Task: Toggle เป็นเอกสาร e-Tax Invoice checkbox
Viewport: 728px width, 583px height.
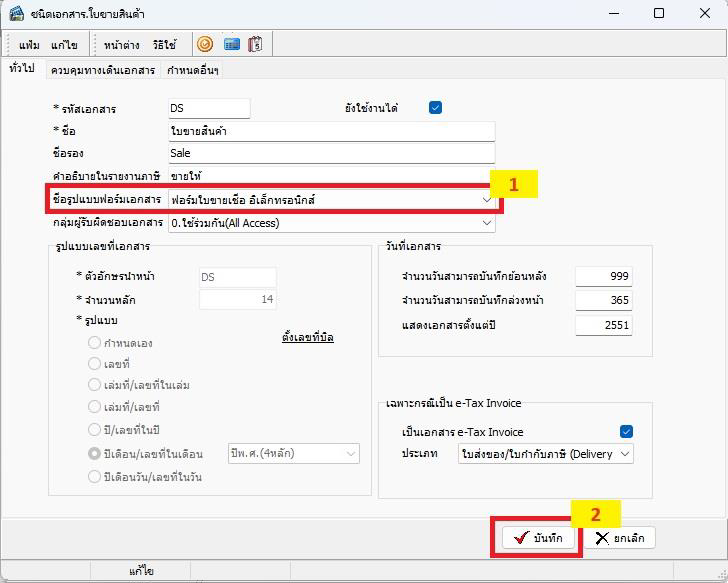Action: 627,432
